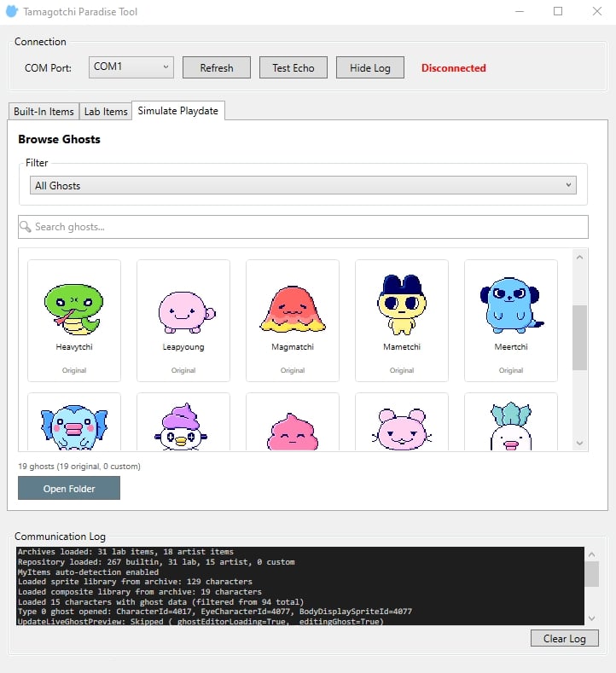Select the white radish ghost with green leaves
Image resolution: width=616 pixels, height=673 pixels.
[x=511, y=421]
